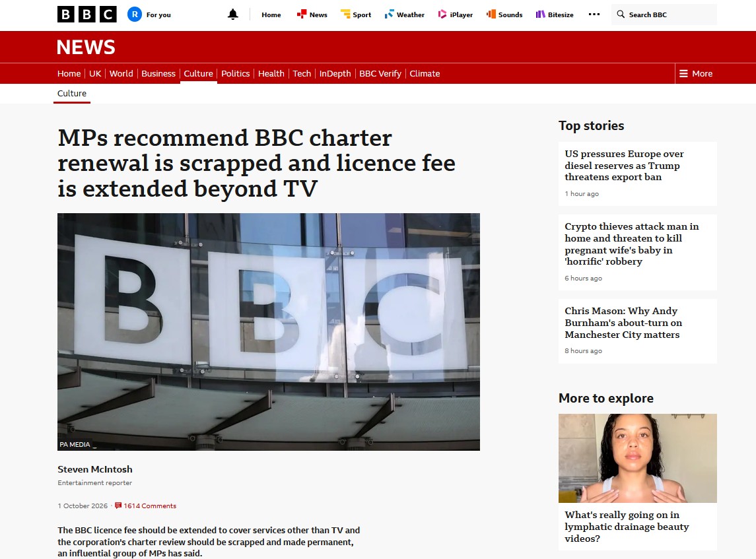756x559 pixels.
Task: Expand the More sections menu
Action: [x=696, y=74]
